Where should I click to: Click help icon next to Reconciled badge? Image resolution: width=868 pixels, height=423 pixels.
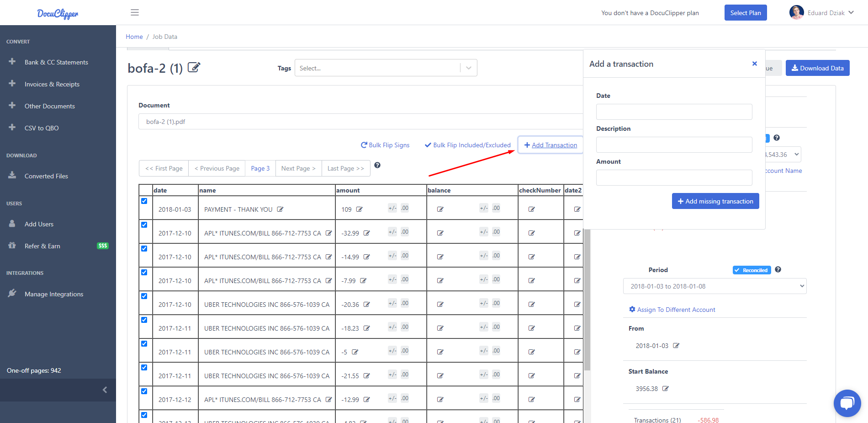(778, 270)
